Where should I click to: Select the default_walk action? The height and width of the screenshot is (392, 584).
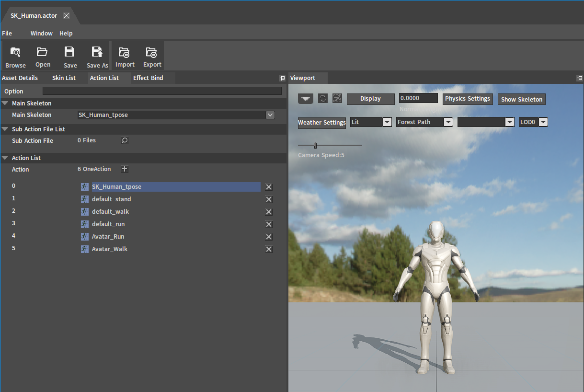(x=110, y=212)
